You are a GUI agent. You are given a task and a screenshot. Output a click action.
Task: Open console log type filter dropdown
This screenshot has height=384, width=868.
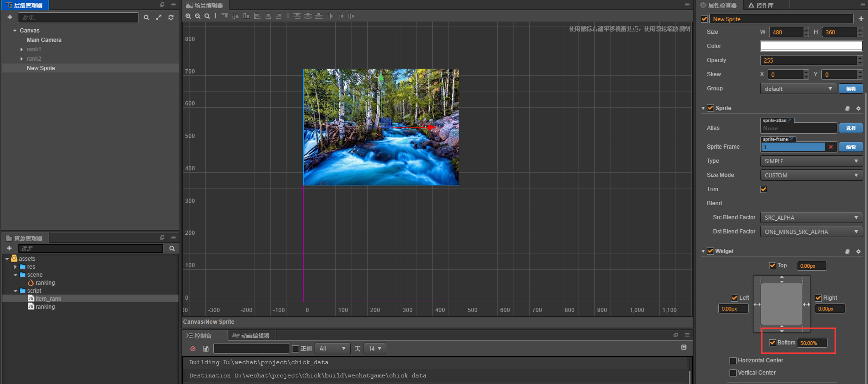click(x=333, y=349)
